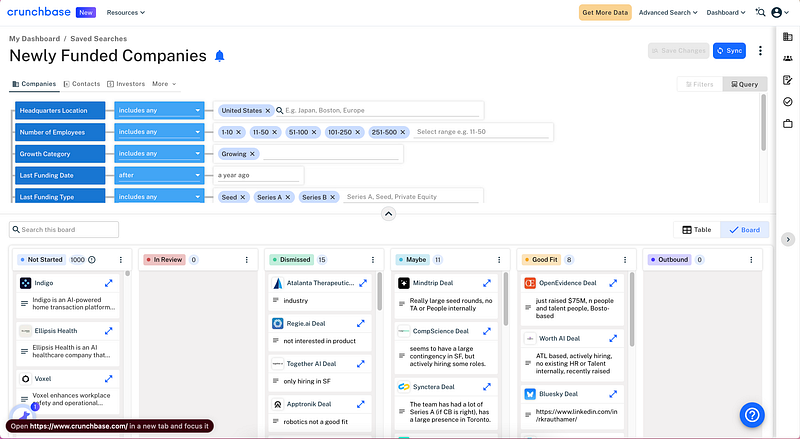The width and height of the screenshot is (800, 439).
Task: Open Number of Employees 'includes any' dropdown
Action: (159, 132)
